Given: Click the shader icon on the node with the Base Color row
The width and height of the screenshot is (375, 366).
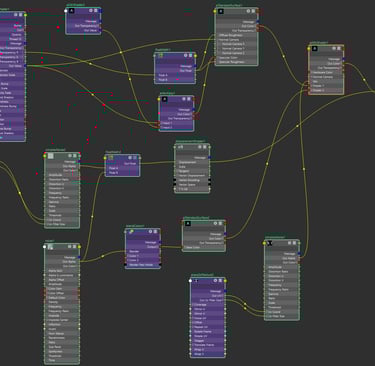Looking at the screenshot, I should pyautogui.click(x=188, y=224).
